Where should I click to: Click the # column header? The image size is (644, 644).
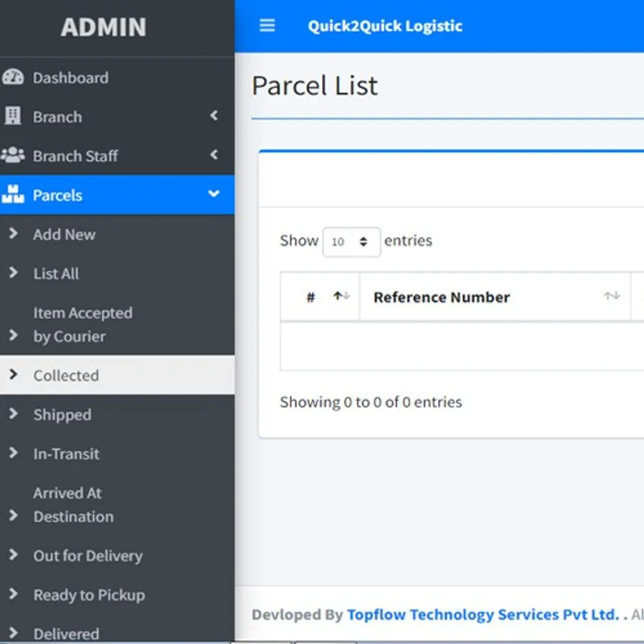pyautogui.click(x=320, y=296)
